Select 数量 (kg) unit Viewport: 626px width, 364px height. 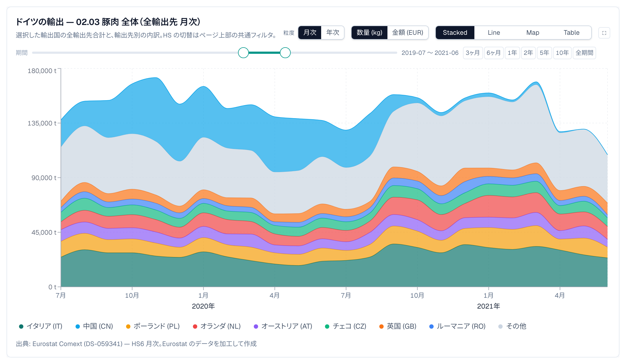tap(369, 33)
